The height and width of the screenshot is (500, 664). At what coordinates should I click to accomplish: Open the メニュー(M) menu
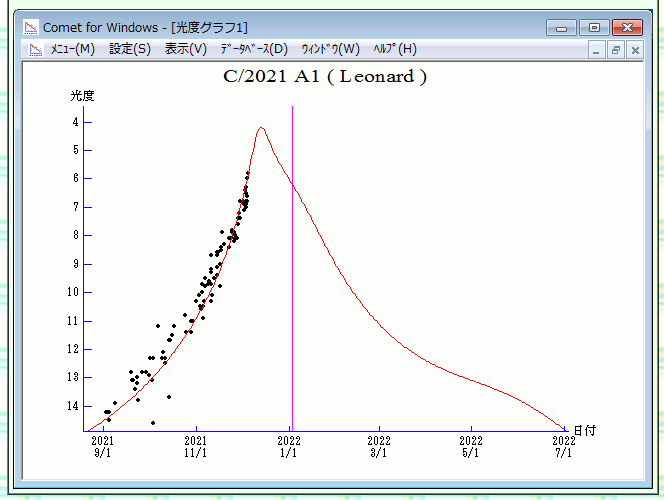pyautogui.click(x=72, y=49)
